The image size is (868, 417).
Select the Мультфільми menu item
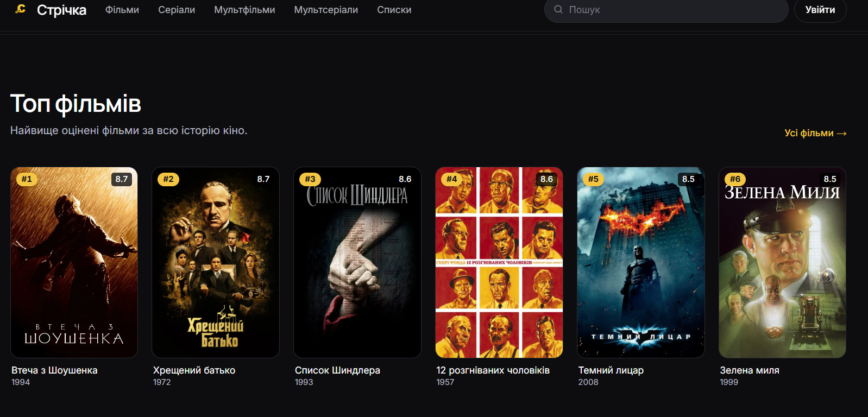[x=244, y=10]
